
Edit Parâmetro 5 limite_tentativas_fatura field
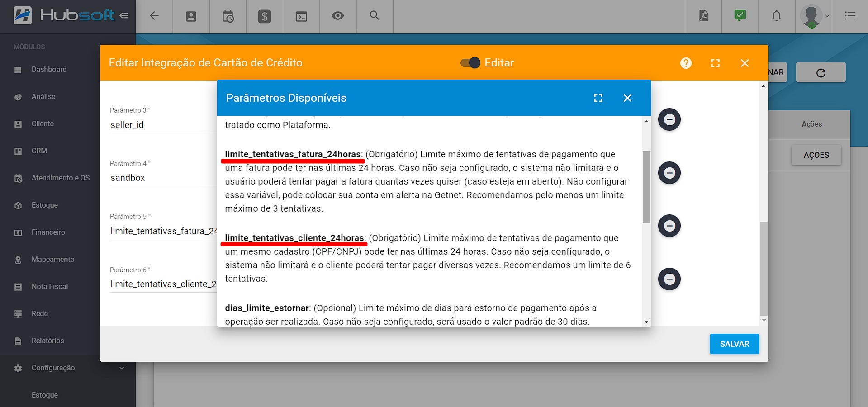163,231
